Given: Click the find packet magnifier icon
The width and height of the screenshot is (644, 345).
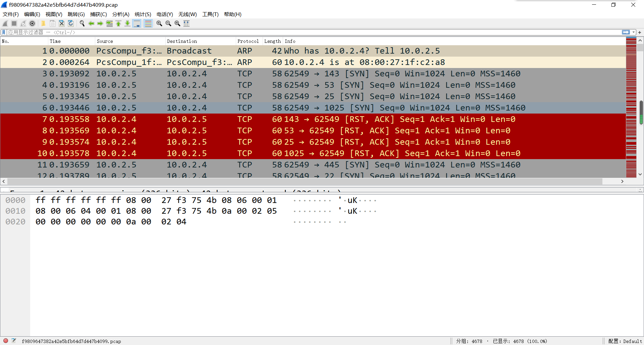Looking at the screenshot, I should coord(82,23).
